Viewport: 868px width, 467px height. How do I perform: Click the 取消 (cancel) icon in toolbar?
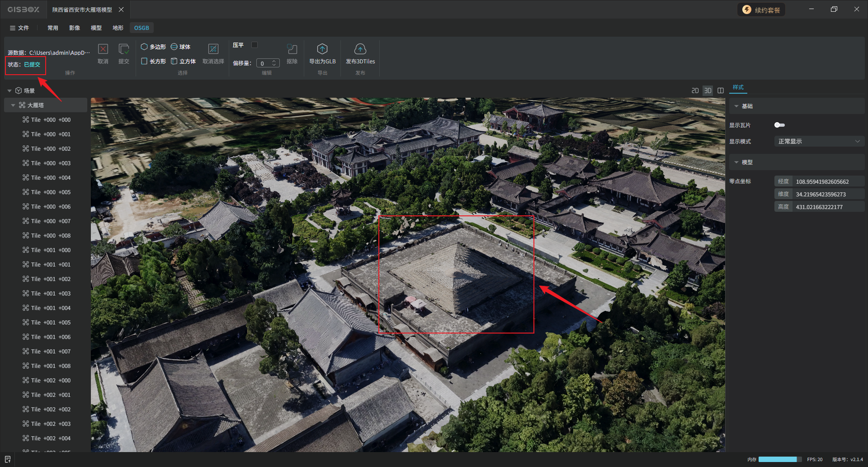(x=103, y=49)
